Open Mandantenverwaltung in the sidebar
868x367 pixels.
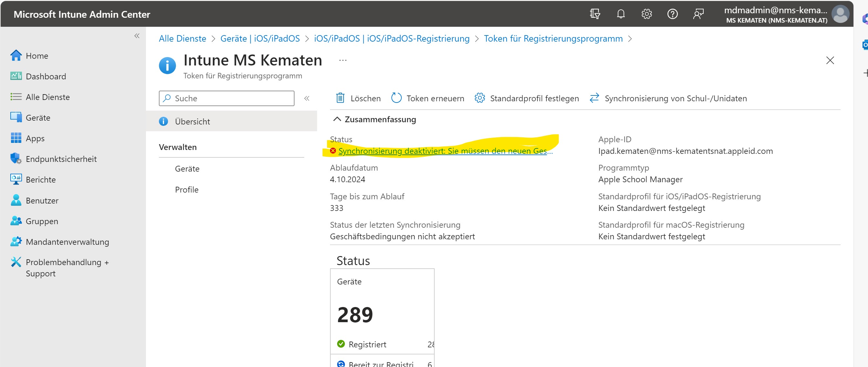coord(60,242)
